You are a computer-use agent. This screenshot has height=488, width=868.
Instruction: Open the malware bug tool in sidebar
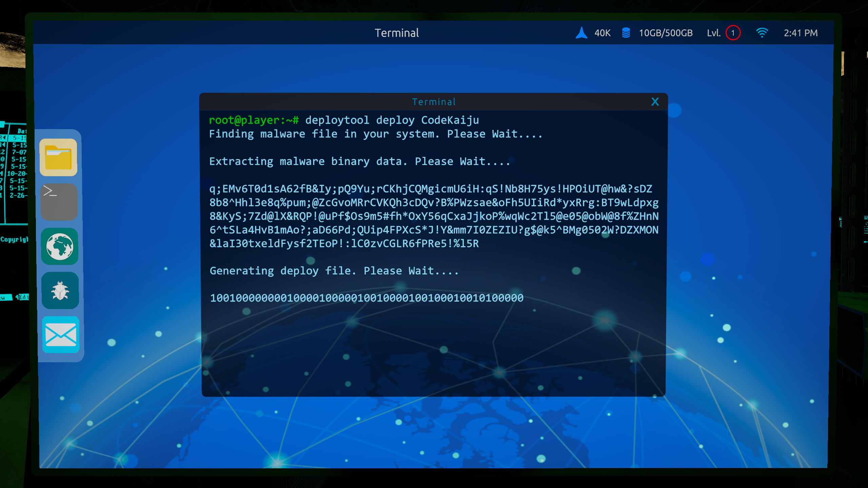60,291
